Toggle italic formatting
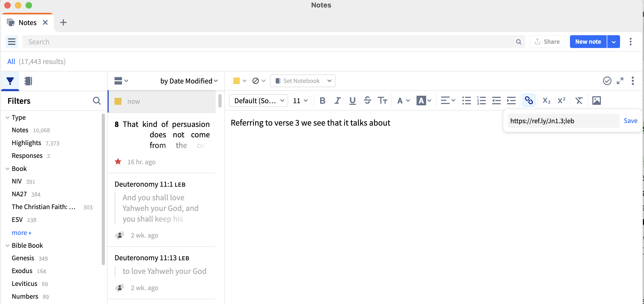The height and width of the screenshot is (304, 644). click(337, 101)
